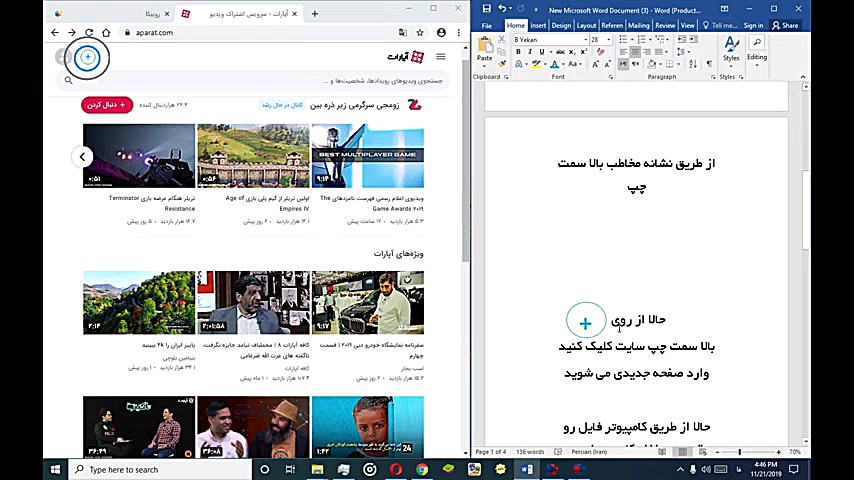
Task: Click the Shading paint bucket icon
Action: [x=651, y=64]
